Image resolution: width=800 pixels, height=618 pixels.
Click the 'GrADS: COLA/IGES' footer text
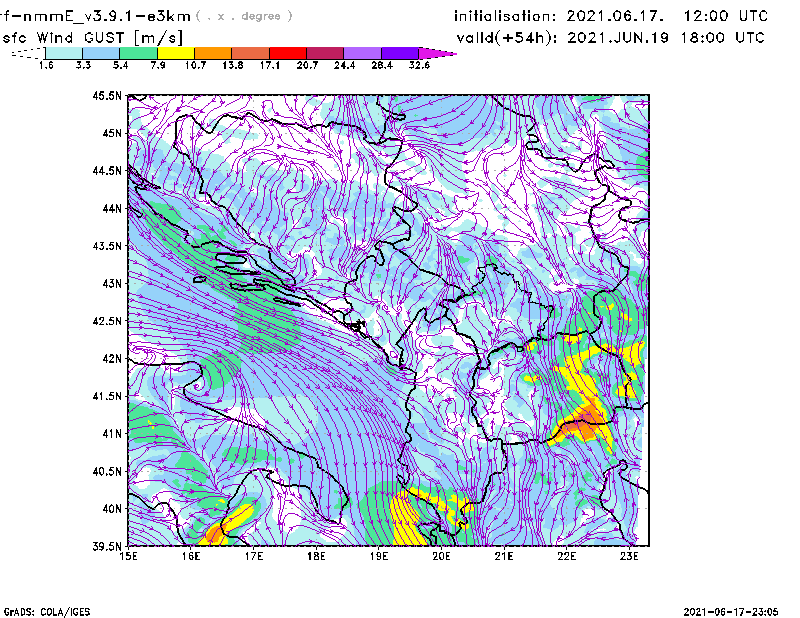[x=47, y=612]
